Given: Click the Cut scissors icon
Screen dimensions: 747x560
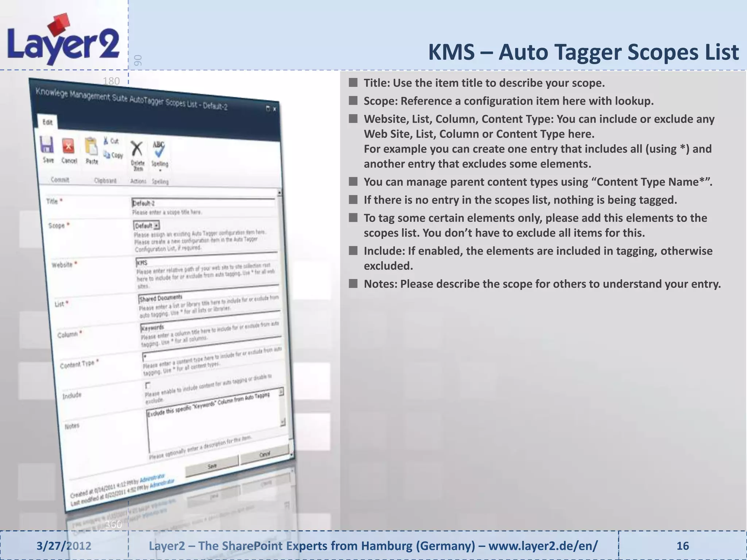Looking at the screenshot, I should [106, 141].
